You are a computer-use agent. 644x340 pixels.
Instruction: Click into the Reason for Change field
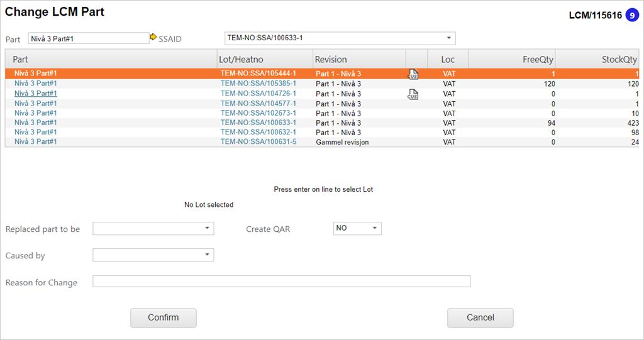pyautogui.click(x=281, y=282)
